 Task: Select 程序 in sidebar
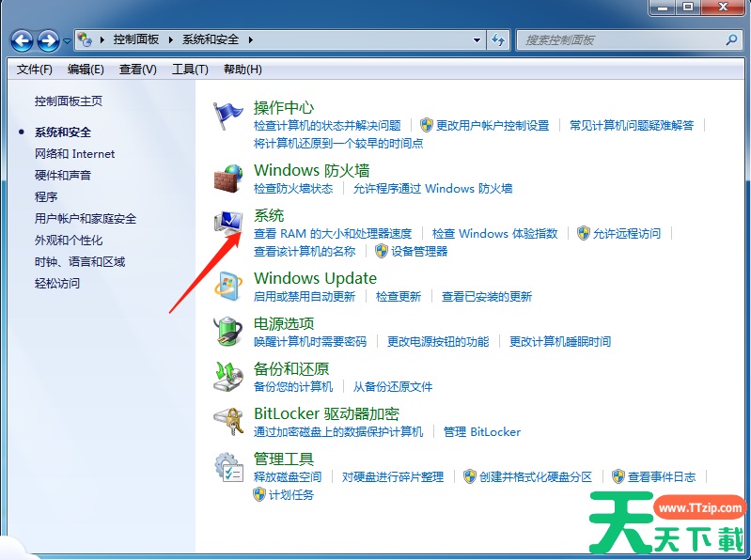tap(46, 196)
